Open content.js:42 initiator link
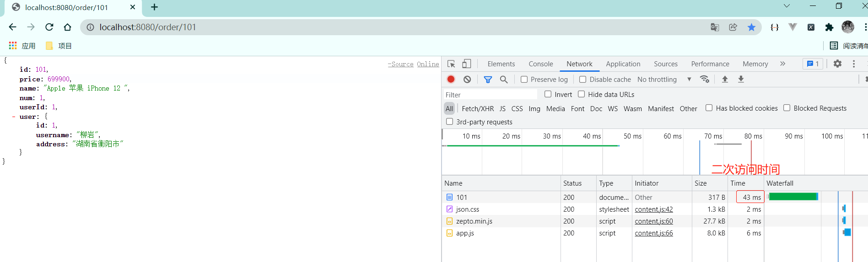 click(654, 209)
